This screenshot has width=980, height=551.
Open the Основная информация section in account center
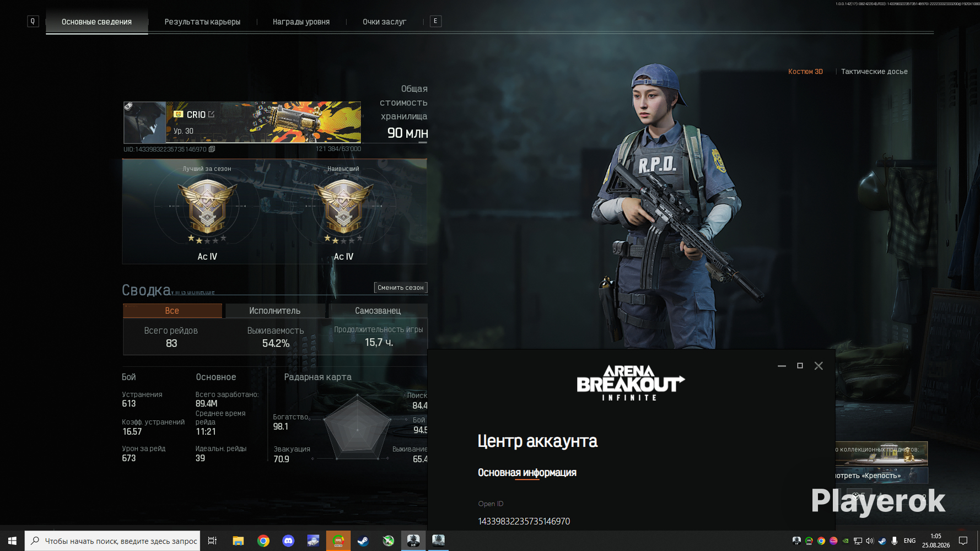pyautogui.click(x=527, y=473)
